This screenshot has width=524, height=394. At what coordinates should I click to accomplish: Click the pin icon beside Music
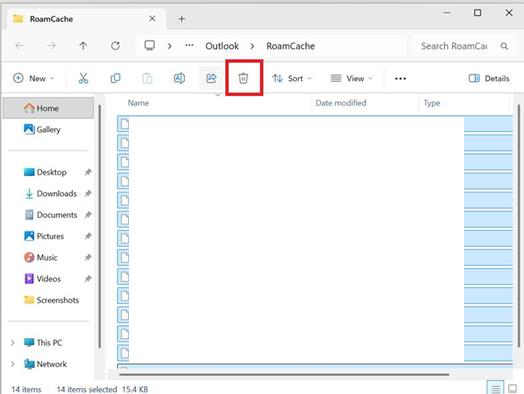(88, 257)
